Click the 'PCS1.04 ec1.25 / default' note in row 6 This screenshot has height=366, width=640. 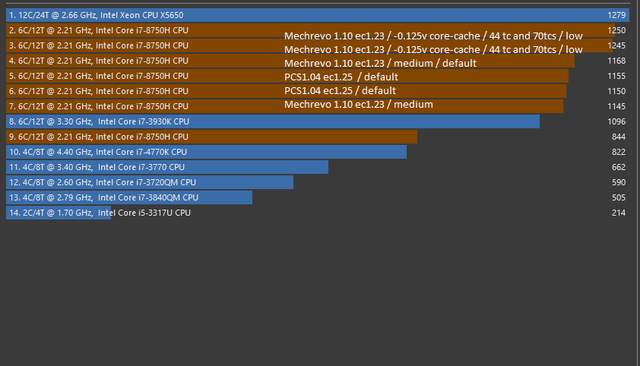(340, 91)
